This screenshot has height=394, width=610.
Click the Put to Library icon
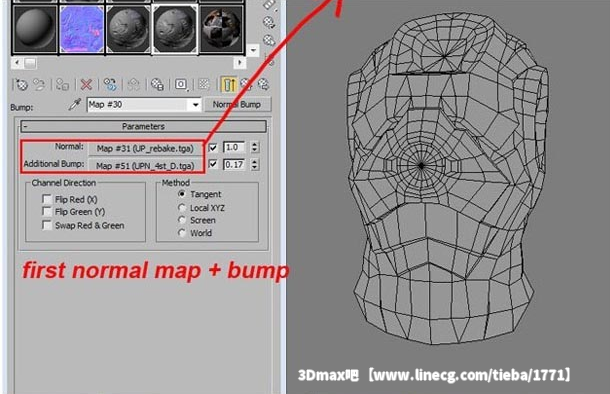157,84
